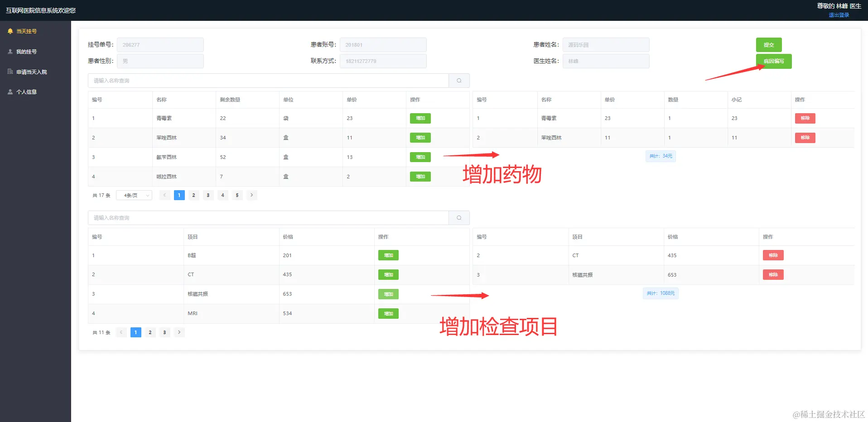
Task: Open 申请当天入院 menu item
Action: click(35, 72)
